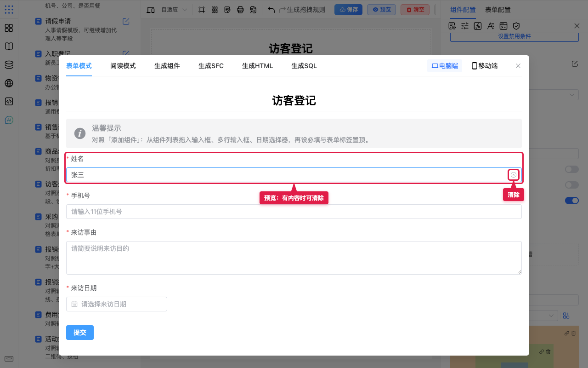
Task: Switch to 生成SQL tab
Action: click(x=304, y=66)
